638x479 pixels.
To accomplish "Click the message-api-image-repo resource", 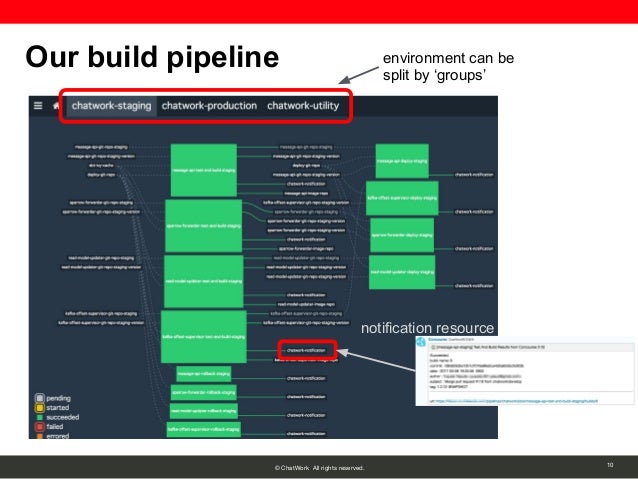I will coord(306,193).
